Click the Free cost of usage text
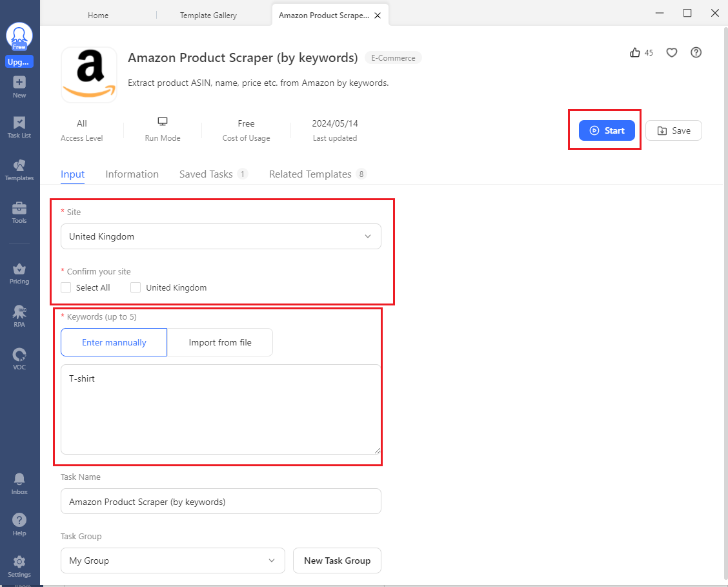The image size is (728, 587). [246, 123]
